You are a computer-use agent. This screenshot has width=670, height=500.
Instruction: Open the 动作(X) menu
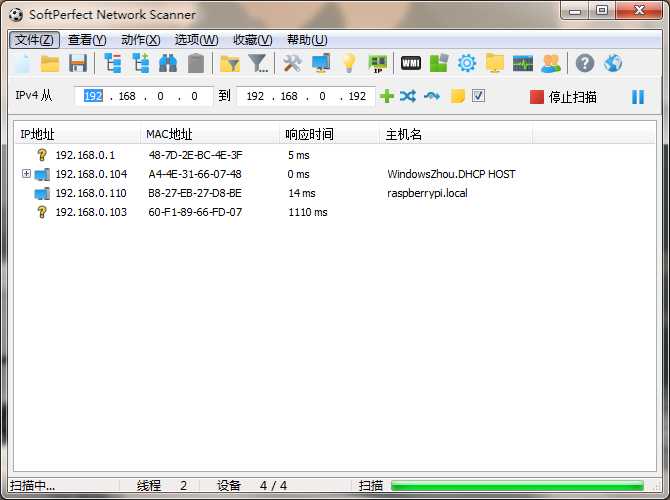click(141, 40)
